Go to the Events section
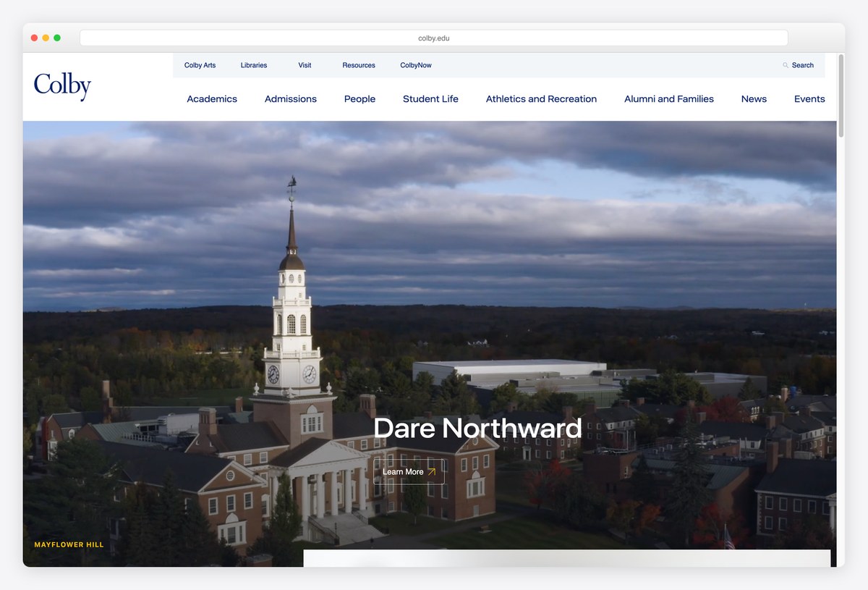The image size is (868, 590). (x=809, y=99)
